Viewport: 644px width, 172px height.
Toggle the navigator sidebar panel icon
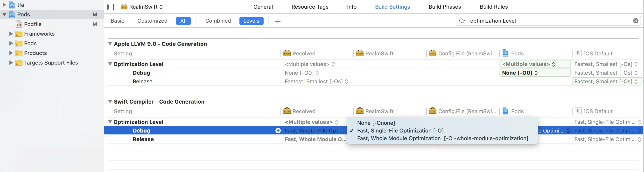pos(111,7)
